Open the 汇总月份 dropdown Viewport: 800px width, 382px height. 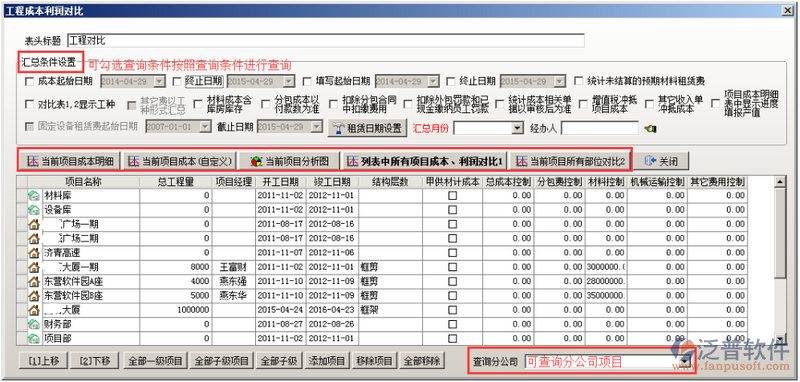[518, 128]
